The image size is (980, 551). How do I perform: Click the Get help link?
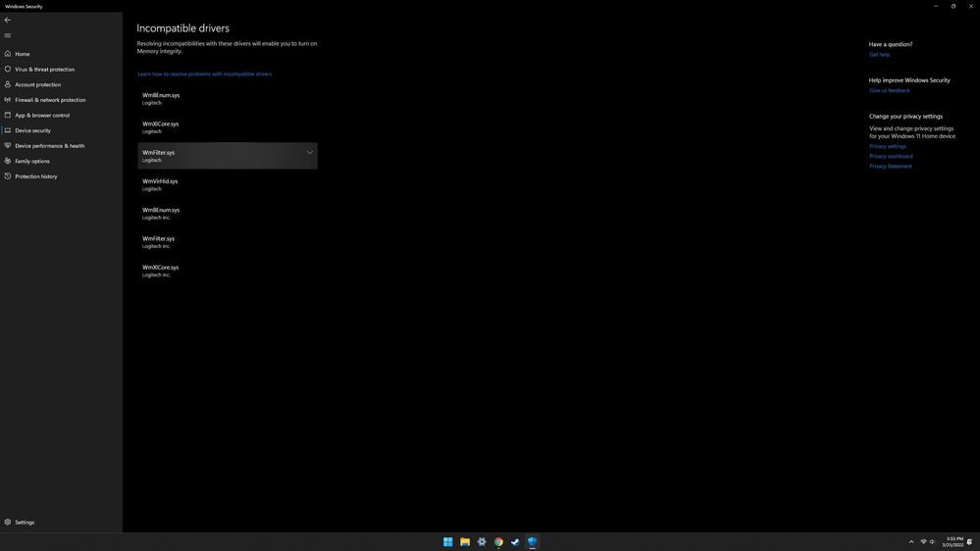point(879,54)
